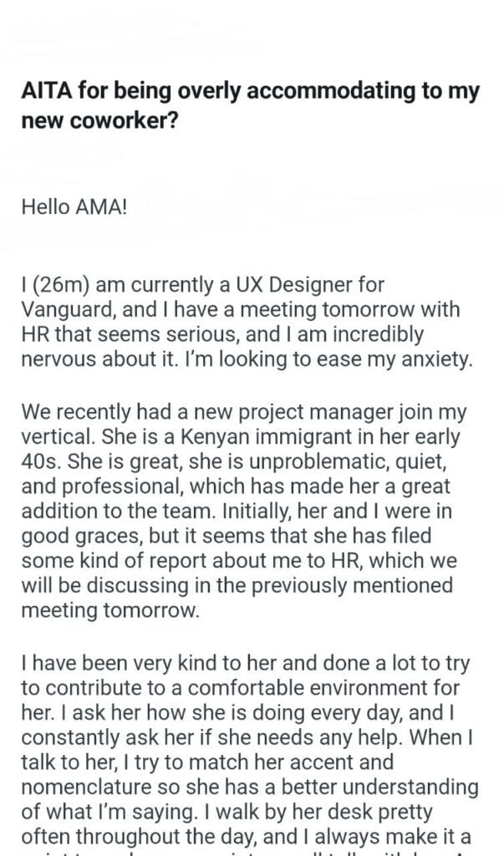Click the post title "AITA for being overly accommodating"

click(251, 92)
